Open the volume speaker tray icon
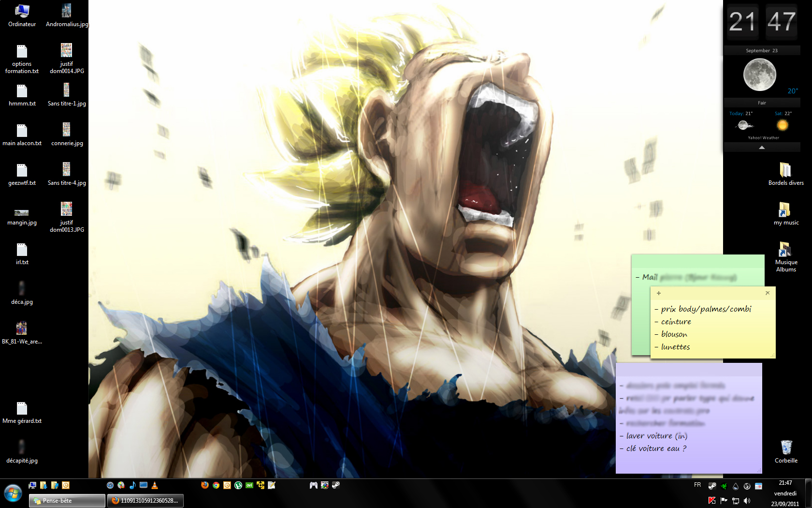This screenshot has width=812, height=508. 747,501
